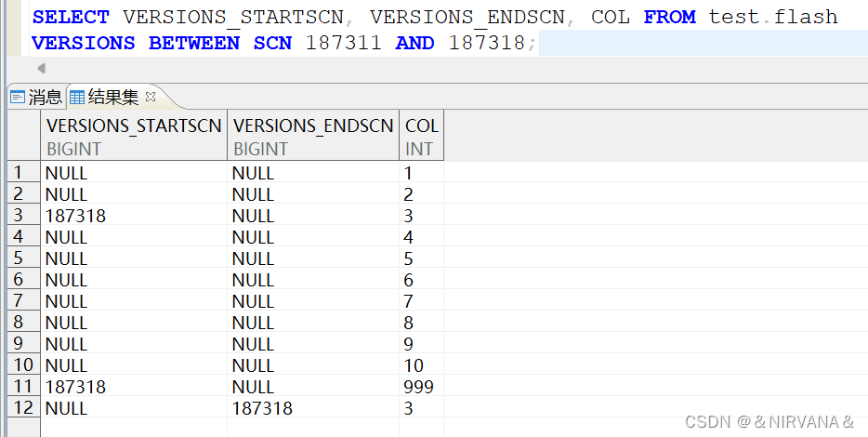Viewport: 868px width, 437px height.
Task: Click the editor's left scroll arrow
Action: click(x=41, y=69)
